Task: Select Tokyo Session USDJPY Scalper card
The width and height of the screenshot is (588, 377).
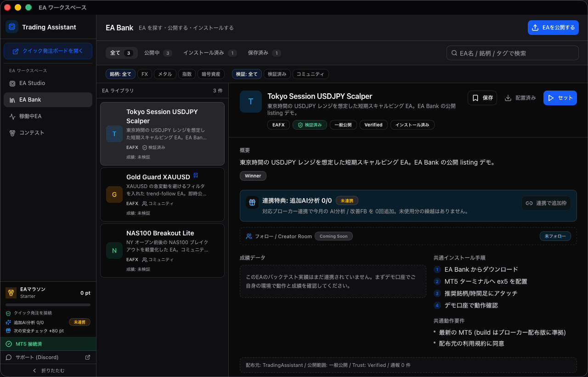Action: pos(162,134)
